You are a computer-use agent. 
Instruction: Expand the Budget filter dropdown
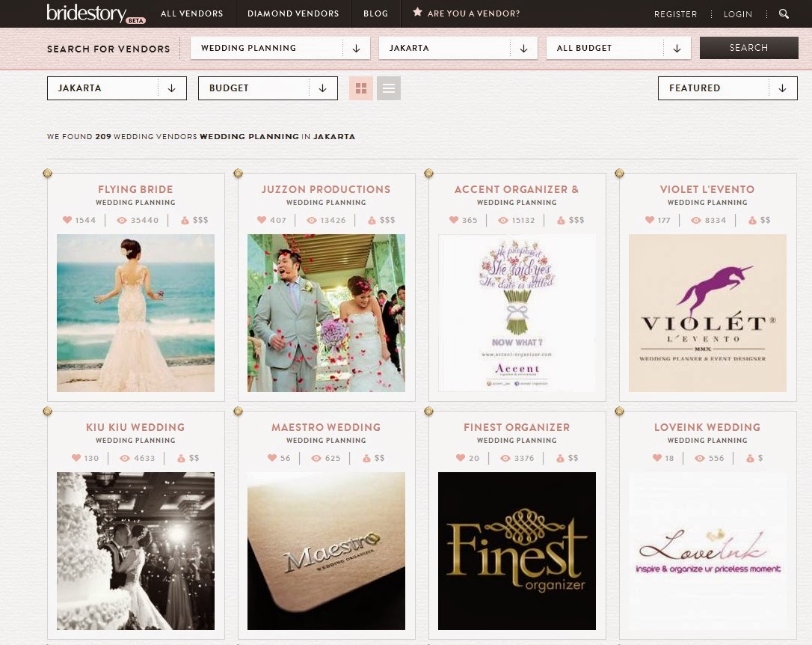click(x=268, y=88)
